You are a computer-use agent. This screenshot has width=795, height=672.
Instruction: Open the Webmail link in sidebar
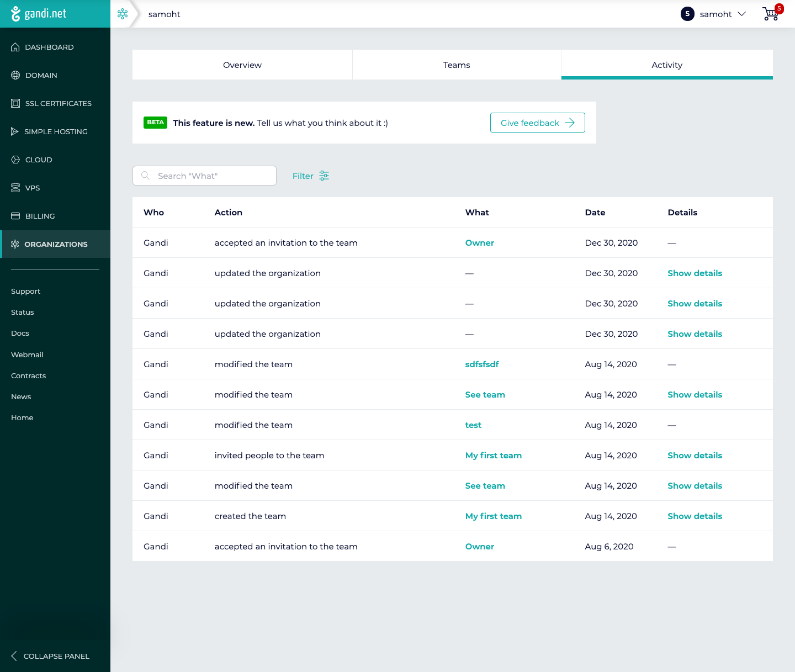pyautogui.click(x=27, y=354)
